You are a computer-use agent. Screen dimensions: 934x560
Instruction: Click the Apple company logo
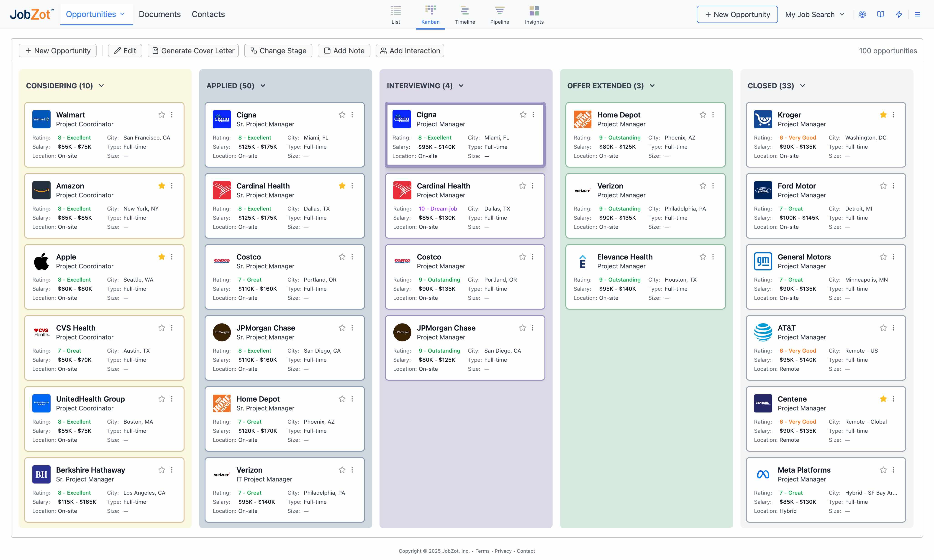pyautogui.click(x=41, y=262)
